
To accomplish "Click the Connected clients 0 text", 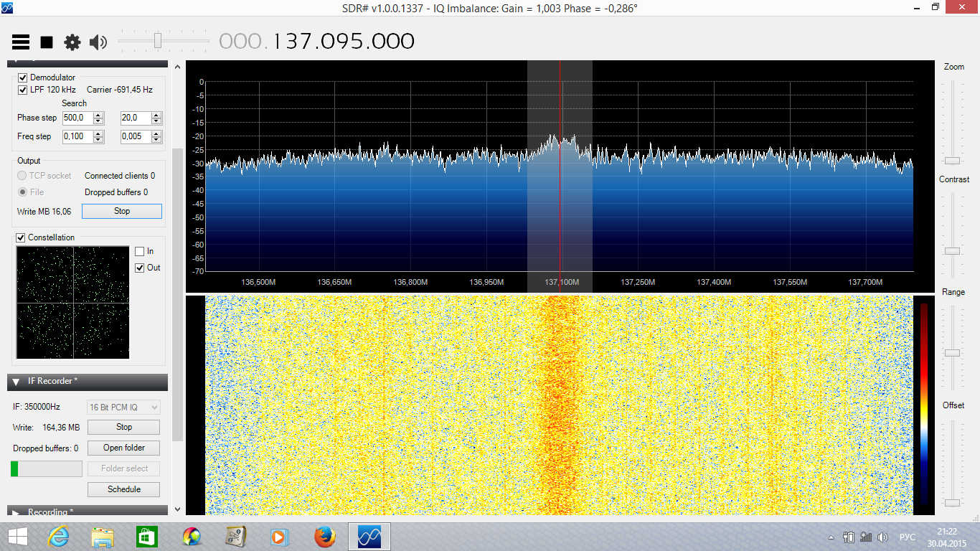I will pos(120,176).
